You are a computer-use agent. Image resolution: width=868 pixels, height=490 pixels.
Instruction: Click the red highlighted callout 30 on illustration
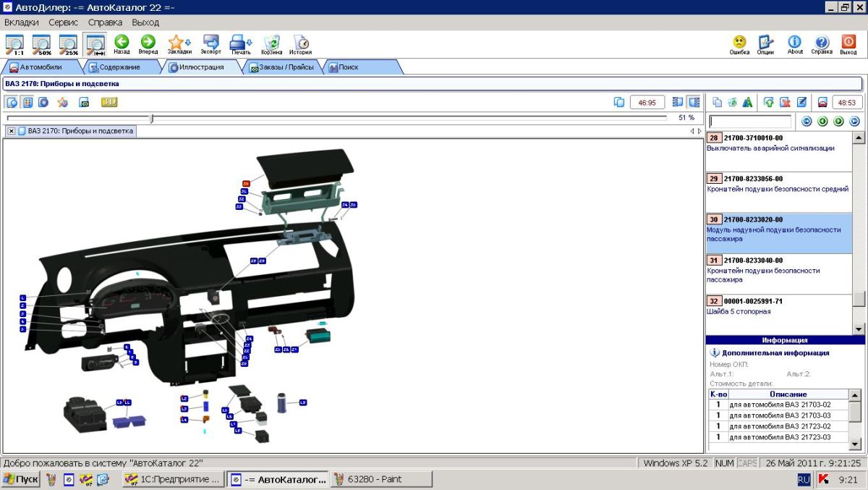[x=246, y=184]
